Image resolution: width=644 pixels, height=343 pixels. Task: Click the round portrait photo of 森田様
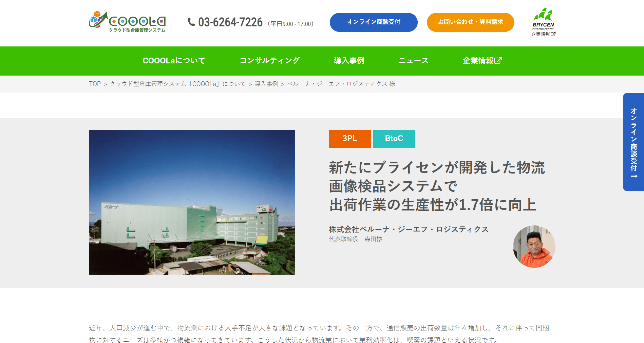[534, 246]
